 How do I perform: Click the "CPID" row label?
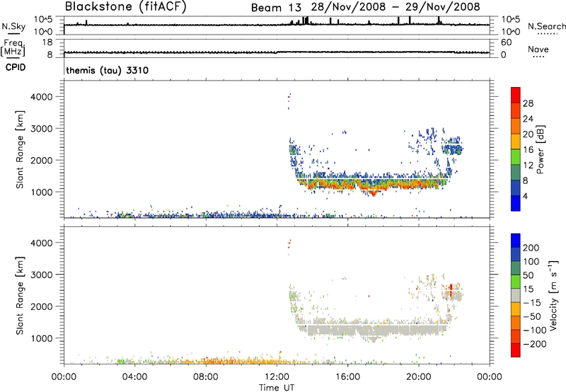16,67
